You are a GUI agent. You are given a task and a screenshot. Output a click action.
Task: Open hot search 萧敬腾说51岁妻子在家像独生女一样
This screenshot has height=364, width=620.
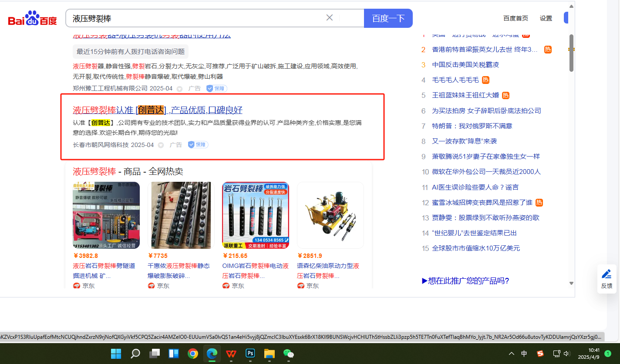pyautogui.click(x=486, y=157)
